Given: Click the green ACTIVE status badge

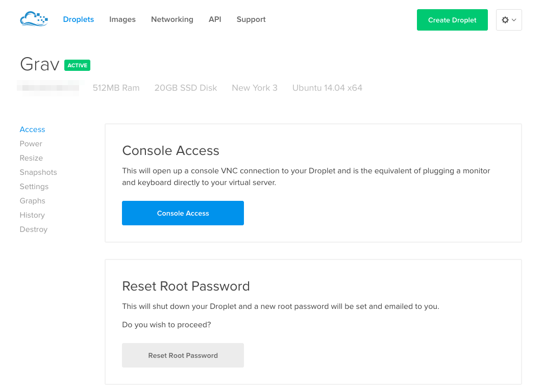Looking at the screenshot, I should (77, 65).
